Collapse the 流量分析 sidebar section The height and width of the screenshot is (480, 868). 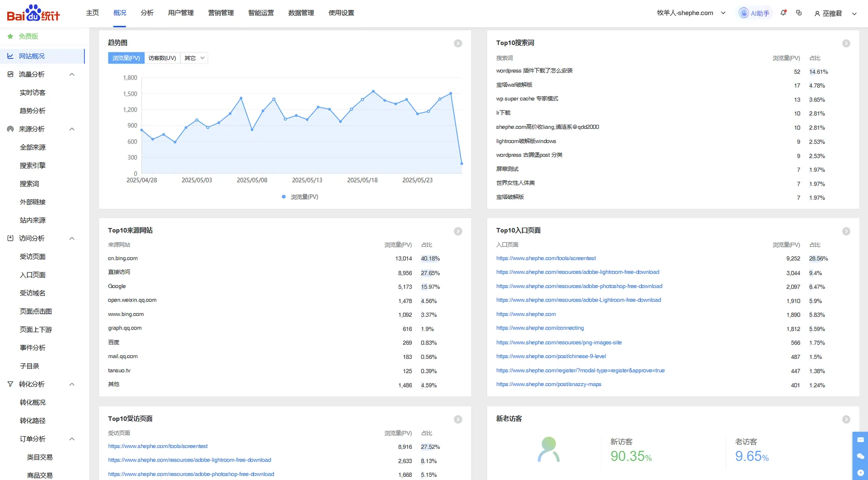[72, 75]
